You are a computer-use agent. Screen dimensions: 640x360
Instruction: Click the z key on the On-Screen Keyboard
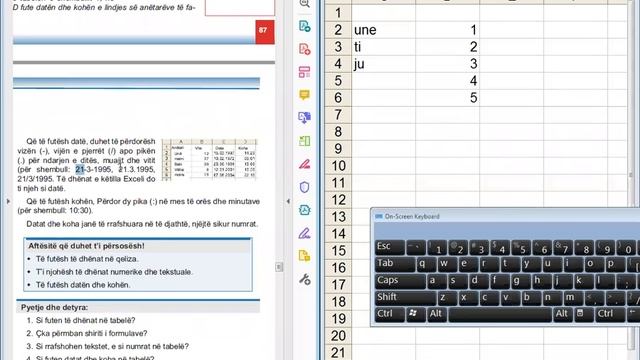click(447, 298)
